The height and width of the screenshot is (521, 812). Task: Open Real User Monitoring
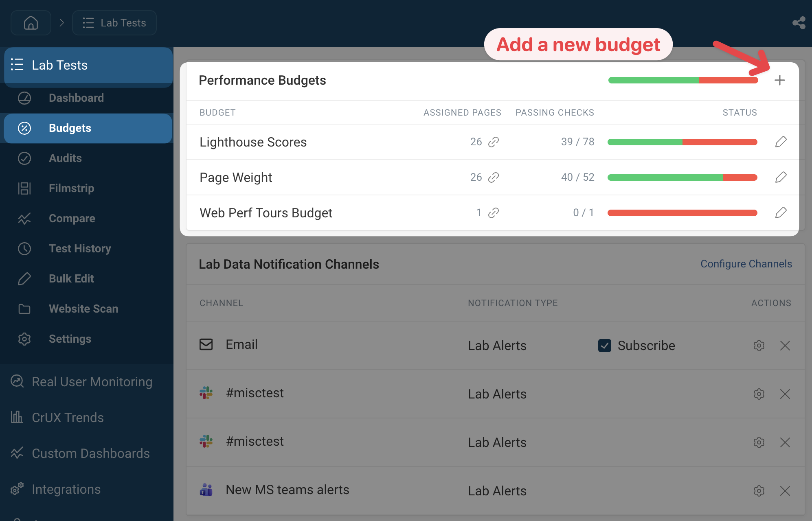[x=91, y=381]
